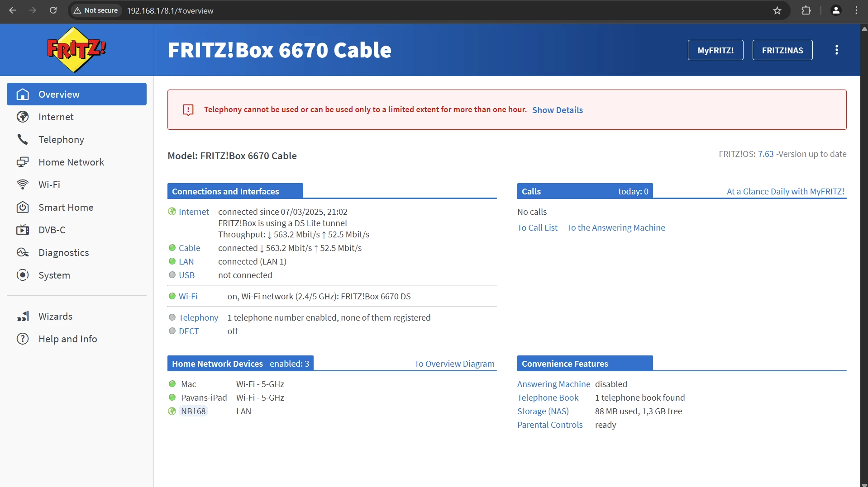Click the Overview house icon in sidebar
Screen dimensions: 868x487
coord(23,94)
